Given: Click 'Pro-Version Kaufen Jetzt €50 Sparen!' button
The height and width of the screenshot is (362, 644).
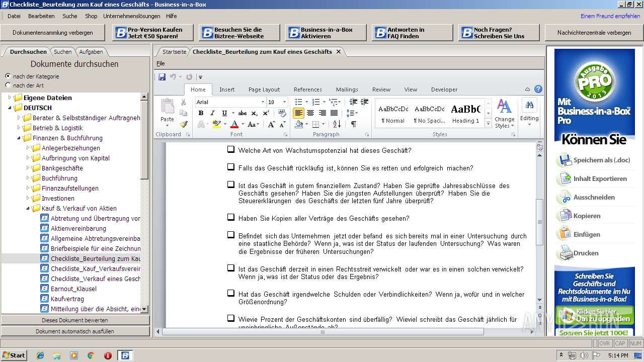Looking at the screenshot, I should (x=152, y=33).
